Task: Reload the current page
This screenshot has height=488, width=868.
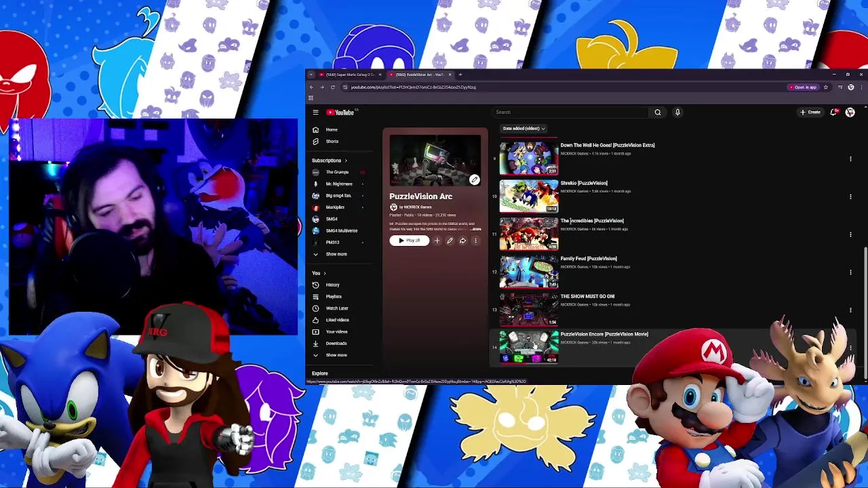Action: click(332, 87)
